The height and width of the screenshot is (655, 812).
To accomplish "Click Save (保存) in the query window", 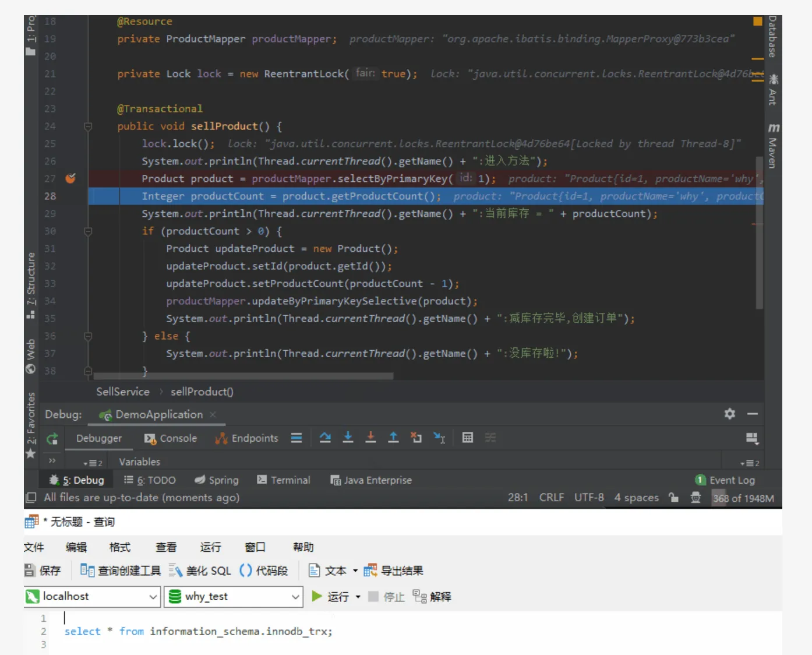I will [x=42, y=571].
